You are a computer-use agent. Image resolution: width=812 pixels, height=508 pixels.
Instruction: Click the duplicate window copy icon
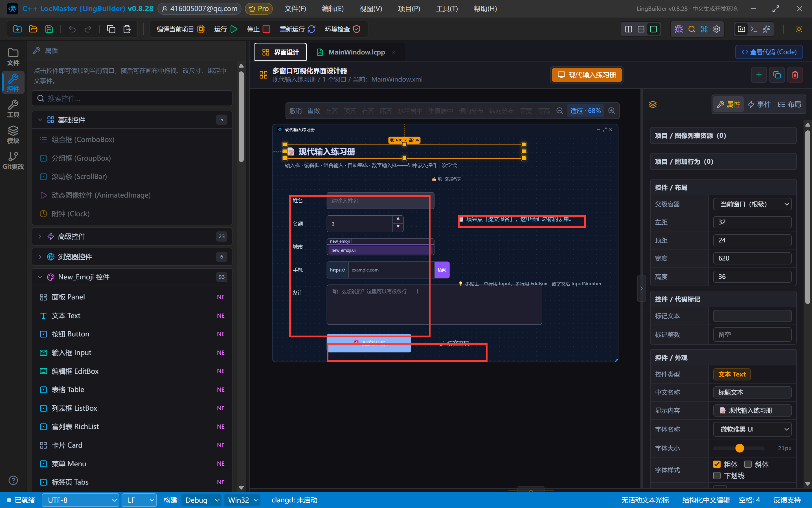click(x=777, y=75)
